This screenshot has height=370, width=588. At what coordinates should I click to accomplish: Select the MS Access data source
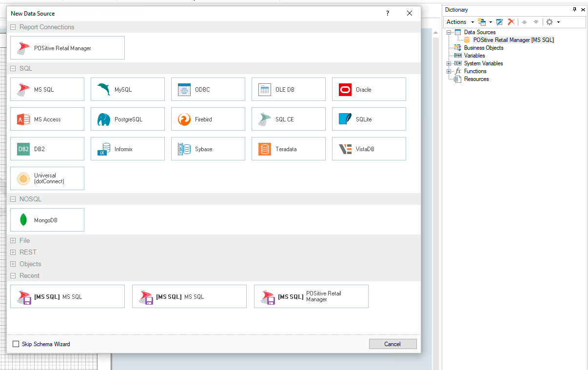[47, 119]
